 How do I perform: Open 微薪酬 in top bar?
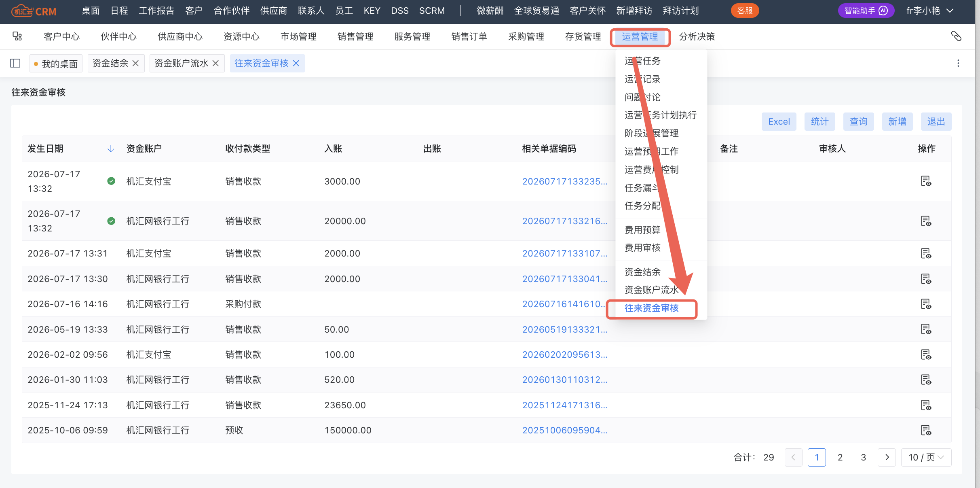[490, 11]
